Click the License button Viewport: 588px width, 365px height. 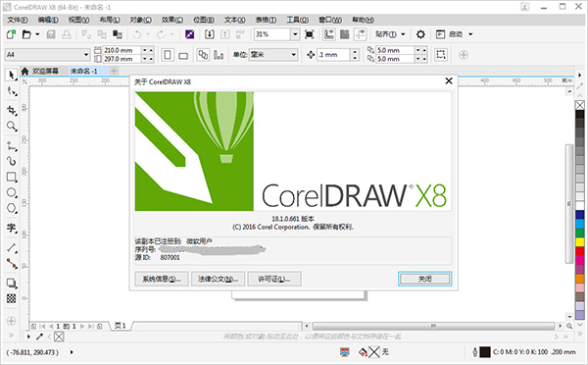(274, 279)
